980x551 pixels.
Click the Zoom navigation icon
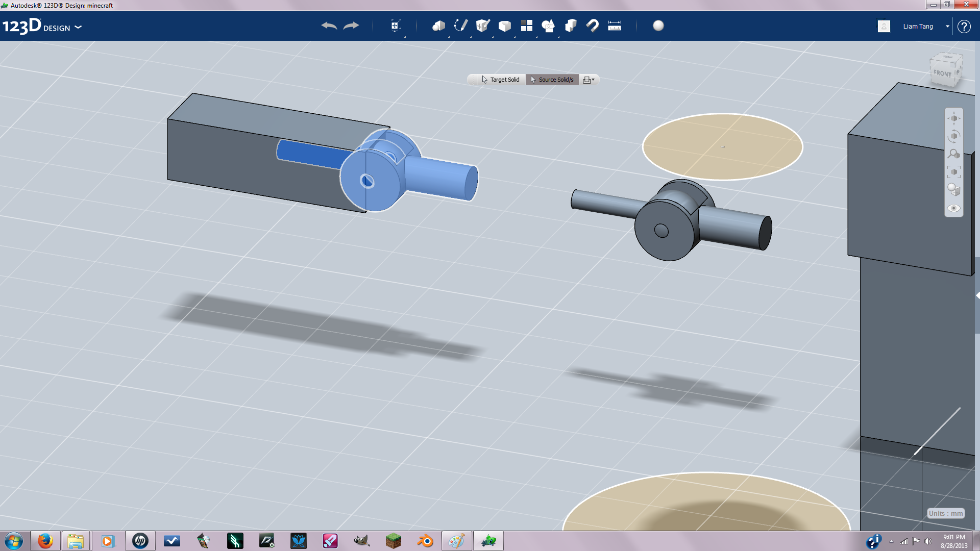pyautogui.click(x=954, y=154)
